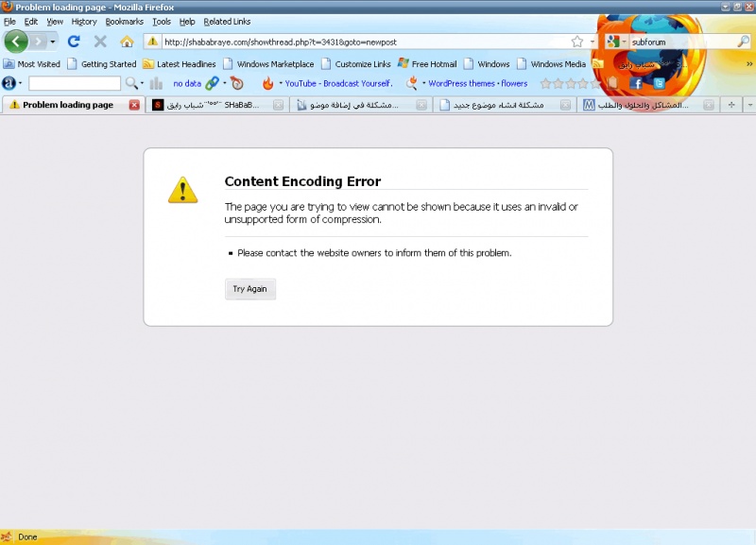The width and height of the screenshot is (756, 545).
Task: Open the list all tabs dropdown
Action: pyautogui.click(x=748, y=105)
